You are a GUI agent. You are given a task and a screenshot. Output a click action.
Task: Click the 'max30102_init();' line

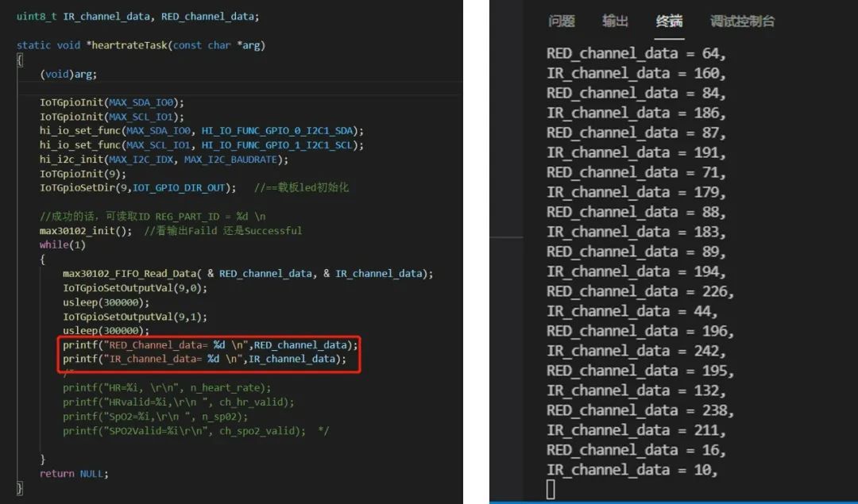(x=86, y=231)
